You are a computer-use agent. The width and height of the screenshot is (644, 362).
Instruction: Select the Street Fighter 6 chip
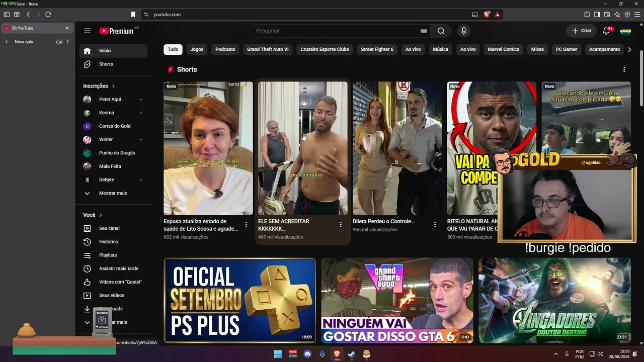pyautogui.click(x=377, y=49)
